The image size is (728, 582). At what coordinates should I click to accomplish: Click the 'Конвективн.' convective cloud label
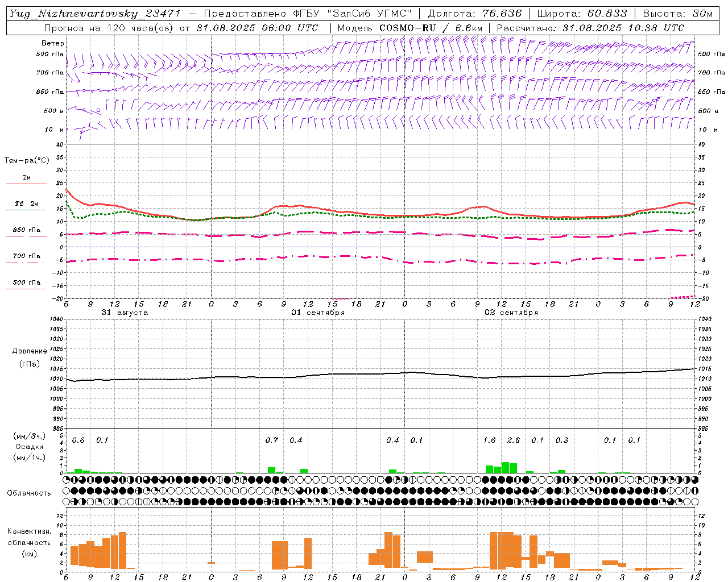[x=30, y=531]
